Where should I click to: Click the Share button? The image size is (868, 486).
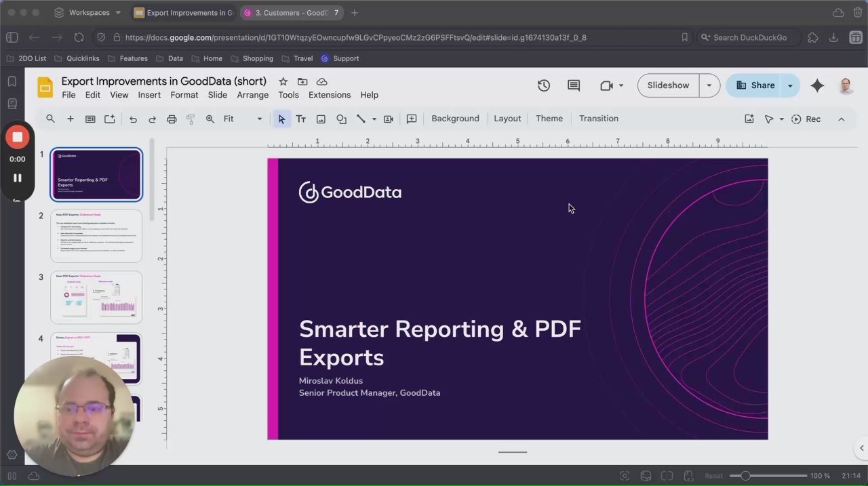tap(755, 85)
